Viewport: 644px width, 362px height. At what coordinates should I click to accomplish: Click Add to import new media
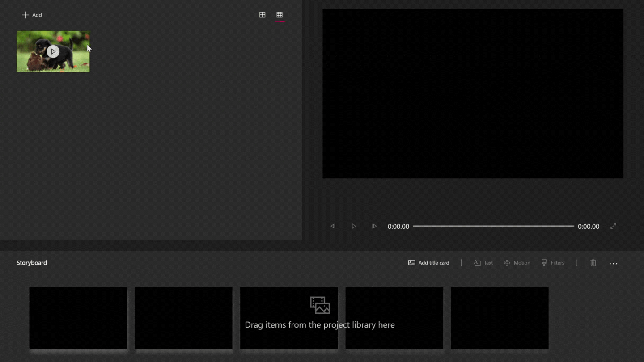32,15
